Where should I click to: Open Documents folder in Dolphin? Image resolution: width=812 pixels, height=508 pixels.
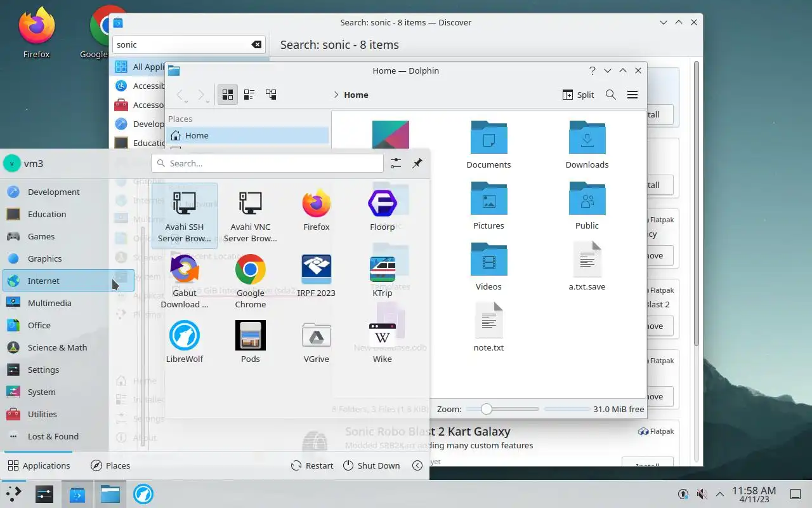pos(488,145)
